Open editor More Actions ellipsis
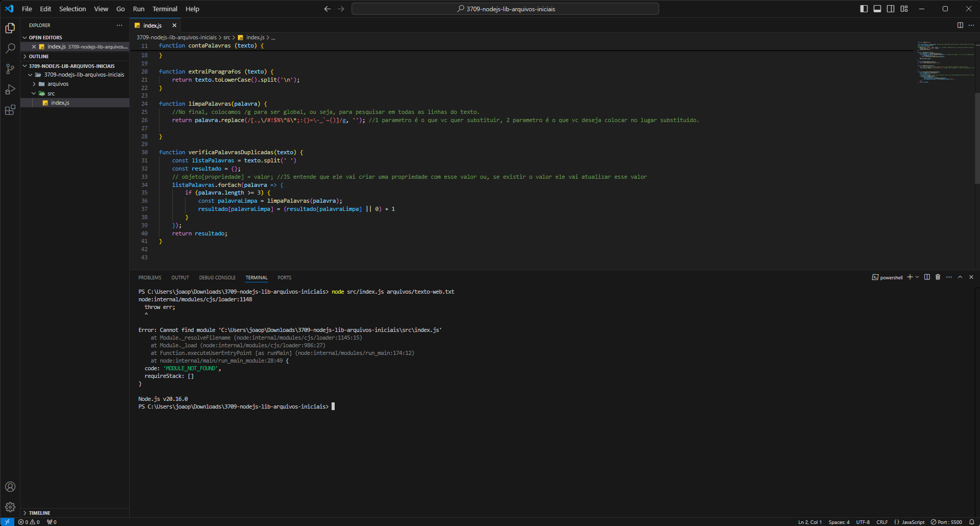 click(x=971, y=25)
